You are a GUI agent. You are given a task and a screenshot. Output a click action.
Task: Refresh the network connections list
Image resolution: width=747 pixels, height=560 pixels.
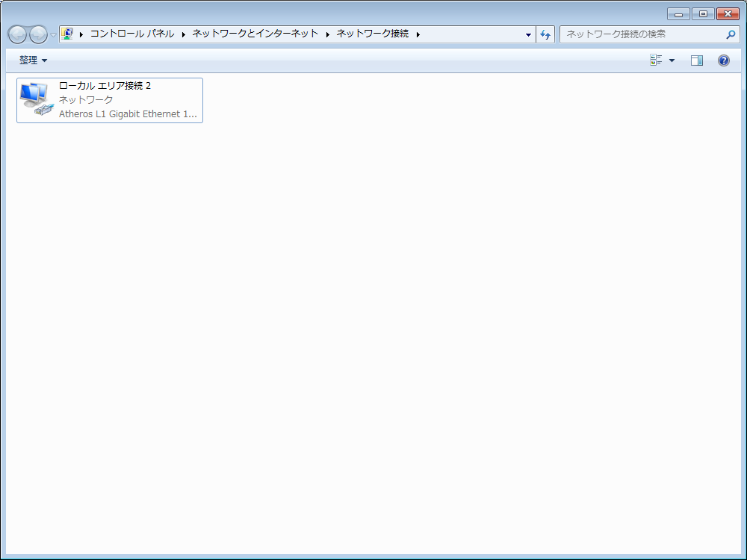(545, 34)
